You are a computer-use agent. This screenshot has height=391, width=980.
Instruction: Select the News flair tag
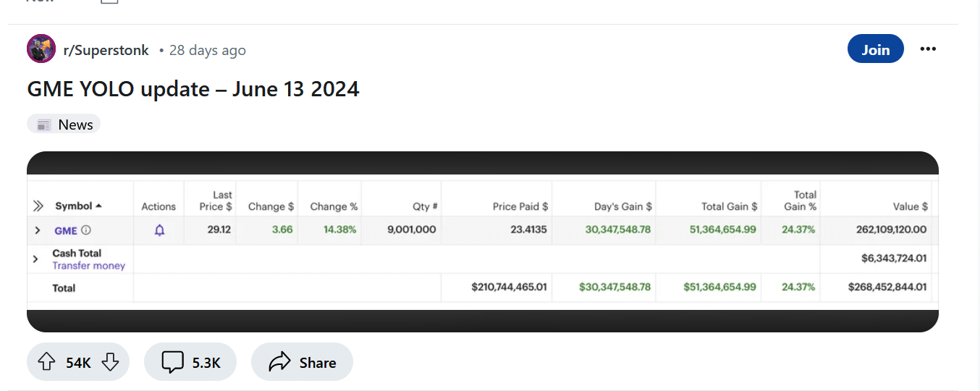64,125
